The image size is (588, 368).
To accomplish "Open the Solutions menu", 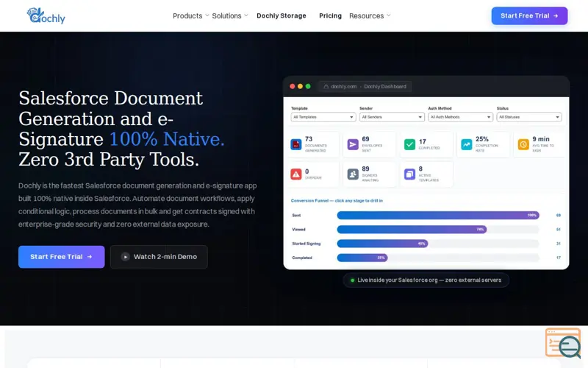I will point(226,15).
